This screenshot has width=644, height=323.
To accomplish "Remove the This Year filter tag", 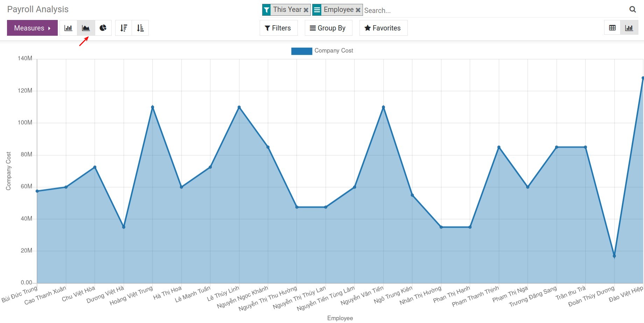I will [306, 9].
